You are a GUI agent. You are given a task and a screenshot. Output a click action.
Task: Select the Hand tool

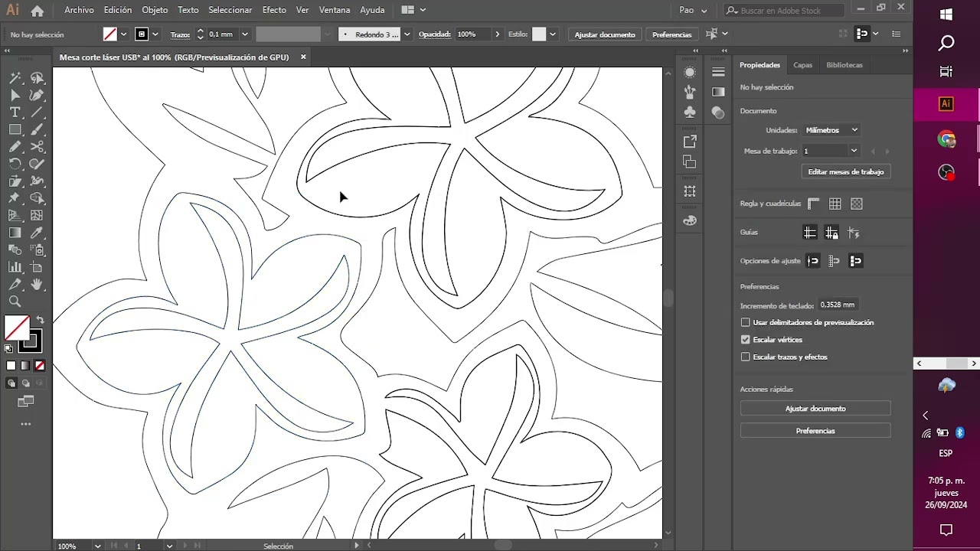point(37,285)
